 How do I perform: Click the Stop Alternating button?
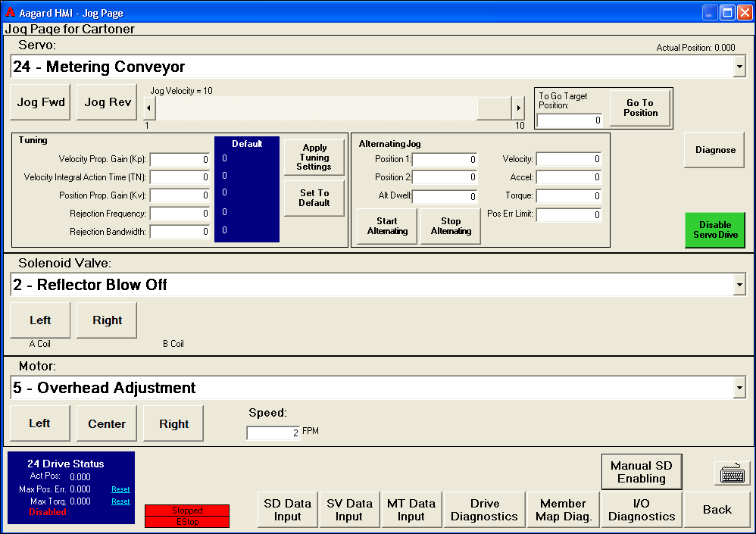451,226
